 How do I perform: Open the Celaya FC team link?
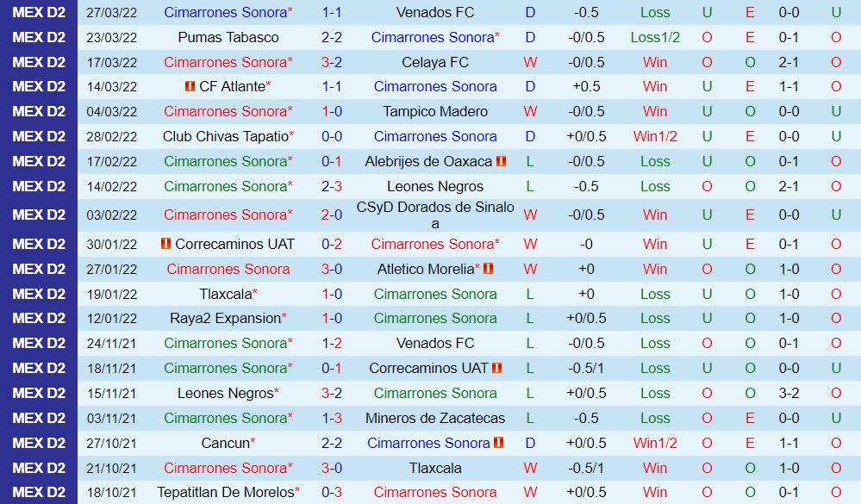point(435,62)
